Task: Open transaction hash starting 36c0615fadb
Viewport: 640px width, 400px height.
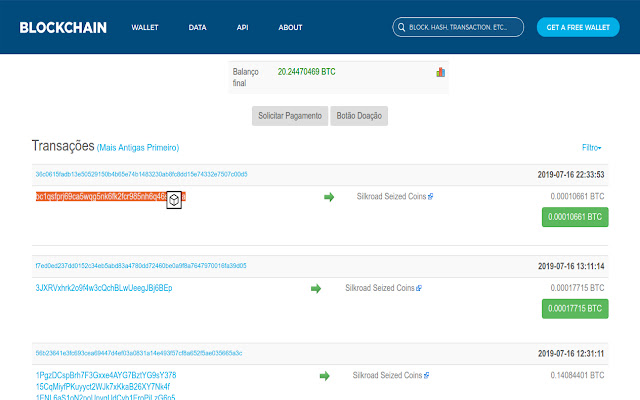Action: tap(141, 174)
